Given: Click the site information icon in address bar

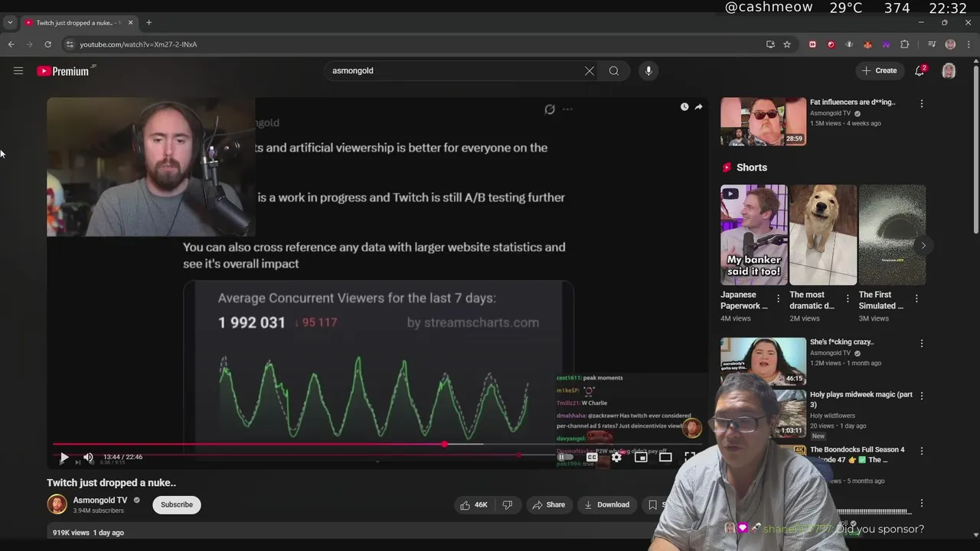Looking at the screenshot, I should click(x=70, y=44).
